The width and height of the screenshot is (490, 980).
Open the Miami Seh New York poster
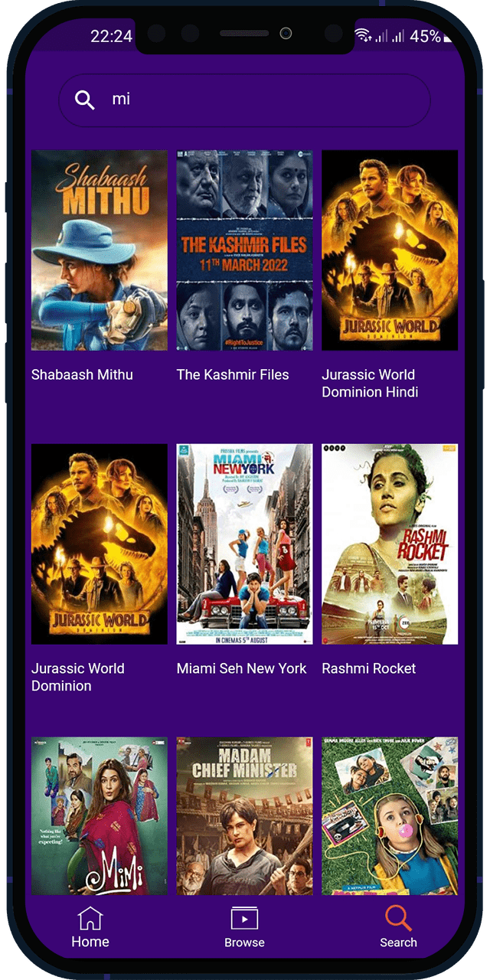[x=244, y=544]
